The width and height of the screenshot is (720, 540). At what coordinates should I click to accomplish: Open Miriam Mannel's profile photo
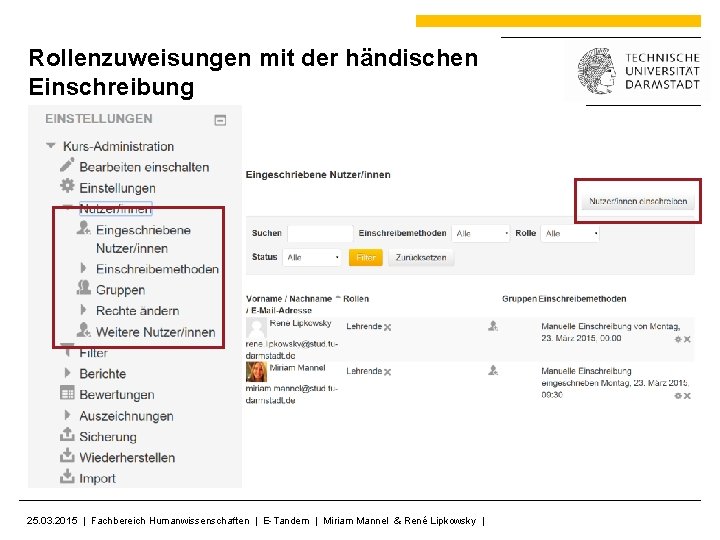[x=256, y=372]
